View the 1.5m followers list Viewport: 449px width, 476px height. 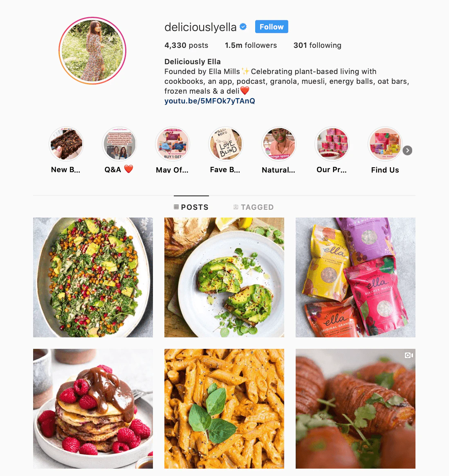click(x=251, y=45)
